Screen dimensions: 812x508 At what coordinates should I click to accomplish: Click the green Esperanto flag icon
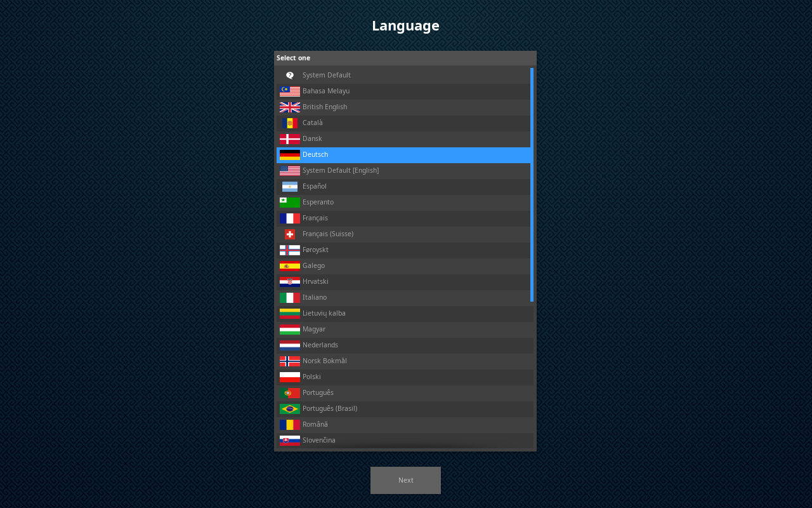[x=290, y=202]
